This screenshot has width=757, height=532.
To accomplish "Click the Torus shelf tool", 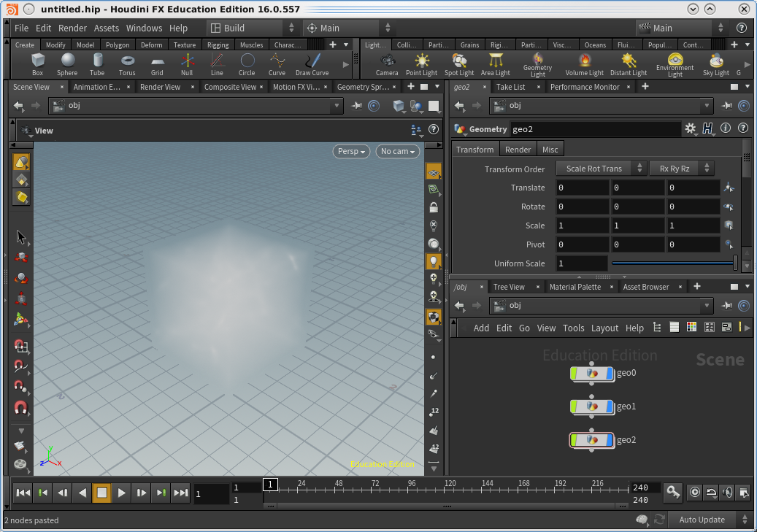I will (127, 63).
